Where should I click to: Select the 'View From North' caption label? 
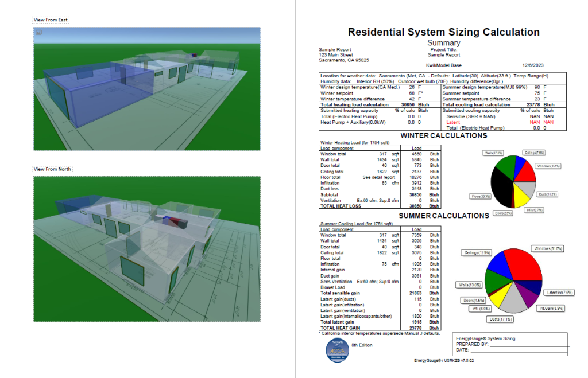pos(52,169)
